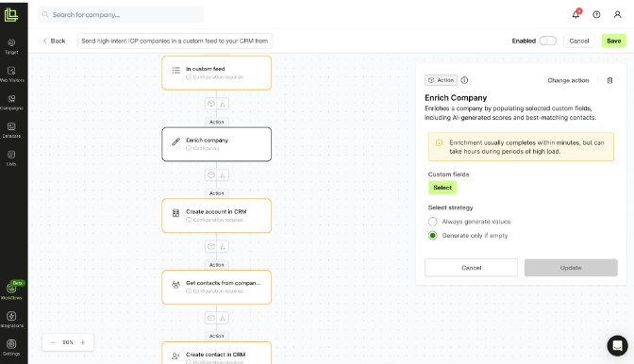Open Web Visitors in the sidebar
The height and width of the screenshot is (364, 634).
11,74
